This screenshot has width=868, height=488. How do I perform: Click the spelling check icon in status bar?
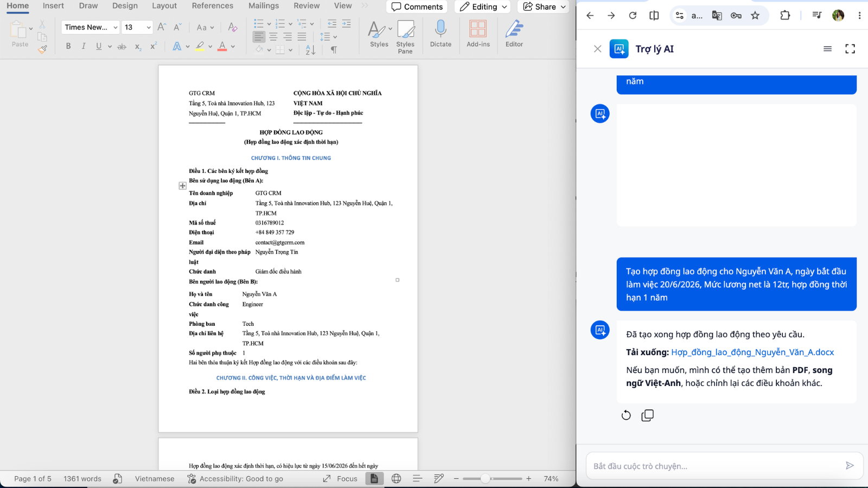[117, 479]
